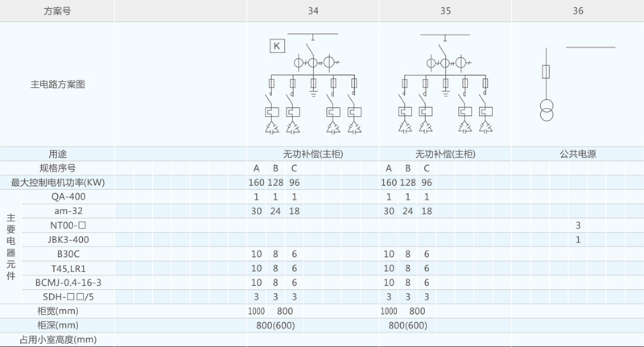644x347 pixels.
Task: Select column header 36
Action: 578,11
